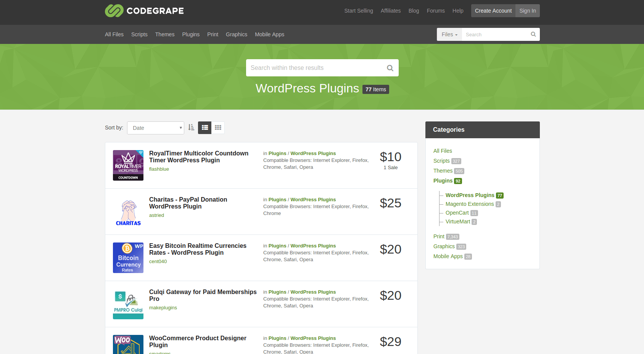Open the Files search scope dropdown

click(449, 34)
